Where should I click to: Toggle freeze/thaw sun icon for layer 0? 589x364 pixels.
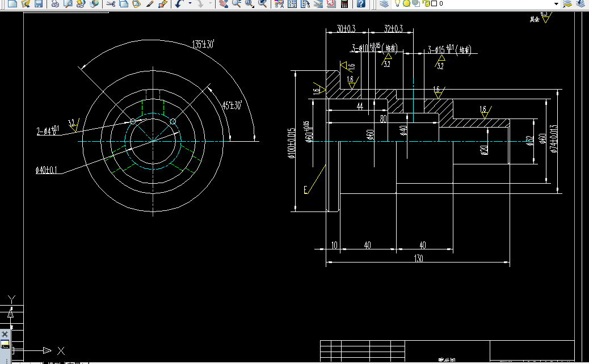(x=406, y=3)
